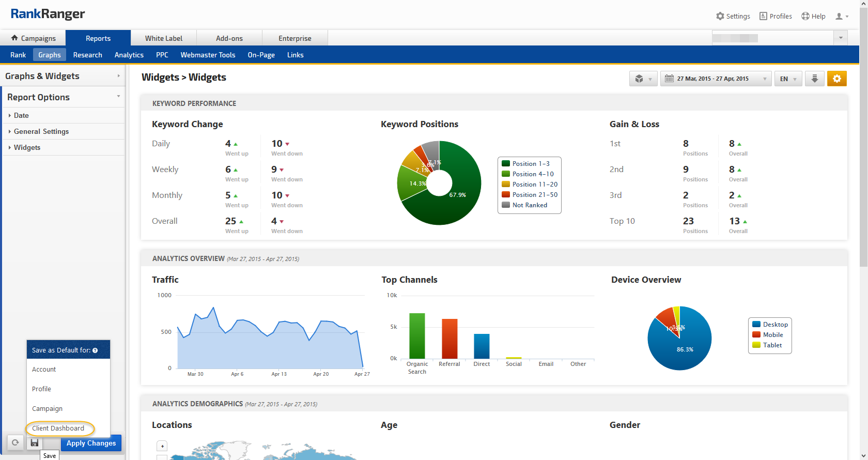
Task: Zoom in on the Locations map
Action: coord(162,446)
